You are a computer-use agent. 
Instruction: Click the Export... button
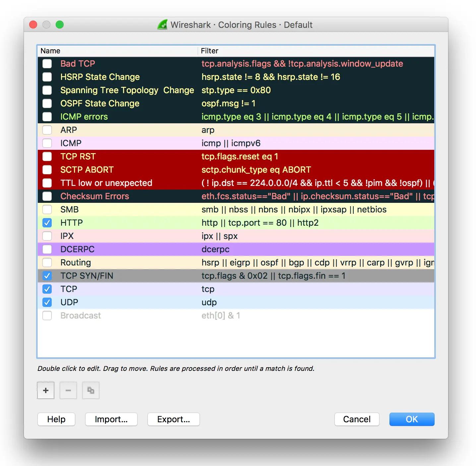174,419
